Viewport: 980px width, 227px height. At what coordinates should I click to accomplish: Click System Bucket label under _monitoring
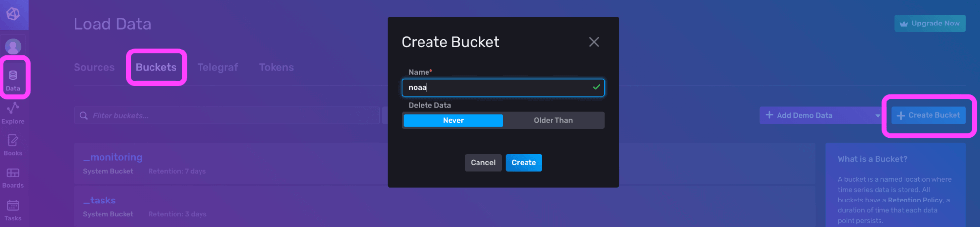[108, 171]
